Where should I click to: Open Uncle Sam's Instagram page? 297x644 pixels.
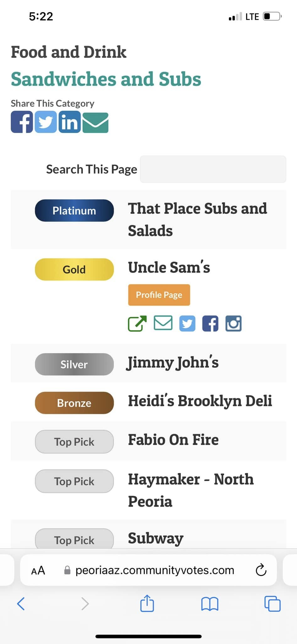pos(234,324)
